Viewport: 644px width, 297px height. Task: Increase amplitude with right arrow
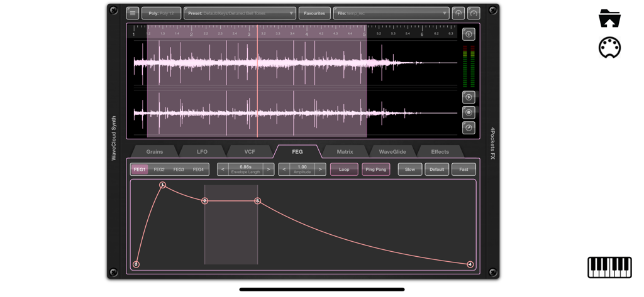[x=320, y=169]
